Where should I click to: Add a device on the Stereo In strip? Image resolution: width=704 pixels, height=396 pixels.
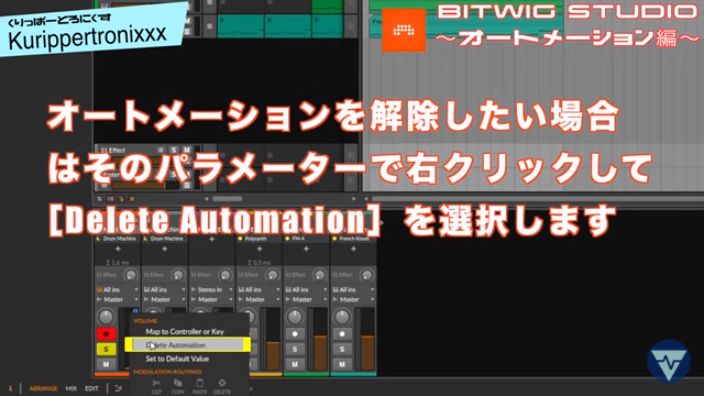pyautogui.click(x=212, y=239)
